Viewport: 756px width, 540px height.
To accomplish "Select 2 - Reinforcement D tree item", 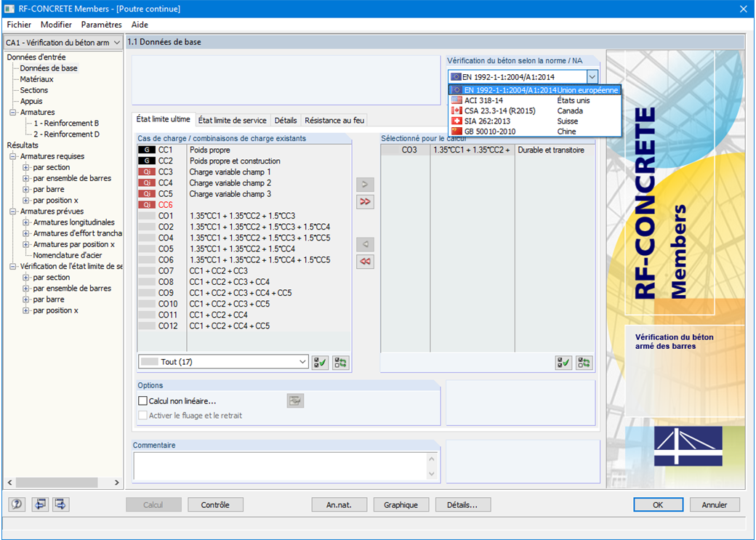I will (x=66, y=134).
